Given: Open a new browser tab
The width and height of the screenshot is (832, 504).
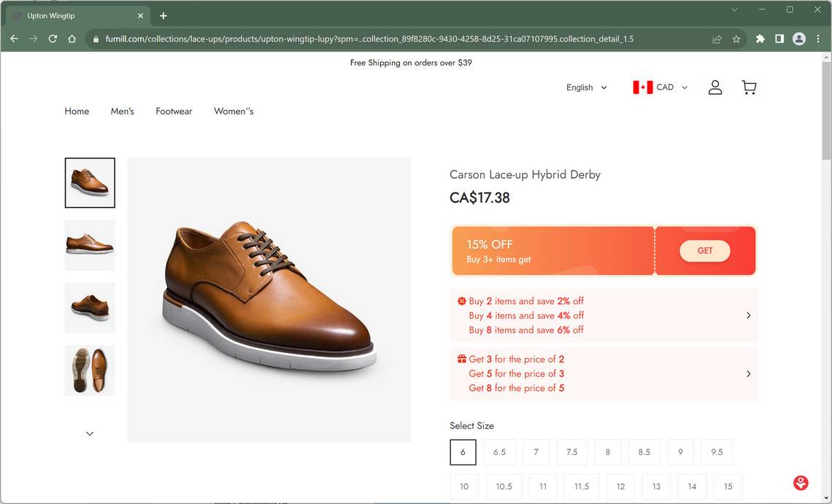Looking at the screenshot, I should (x=163, y=15).
